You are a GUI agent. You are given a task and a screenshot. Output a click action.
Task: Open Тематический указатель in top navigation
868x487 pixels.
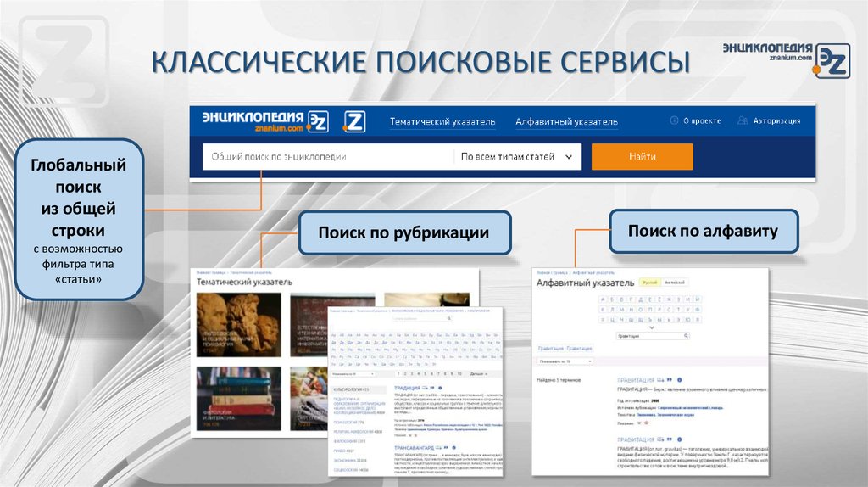click(442, 122)
